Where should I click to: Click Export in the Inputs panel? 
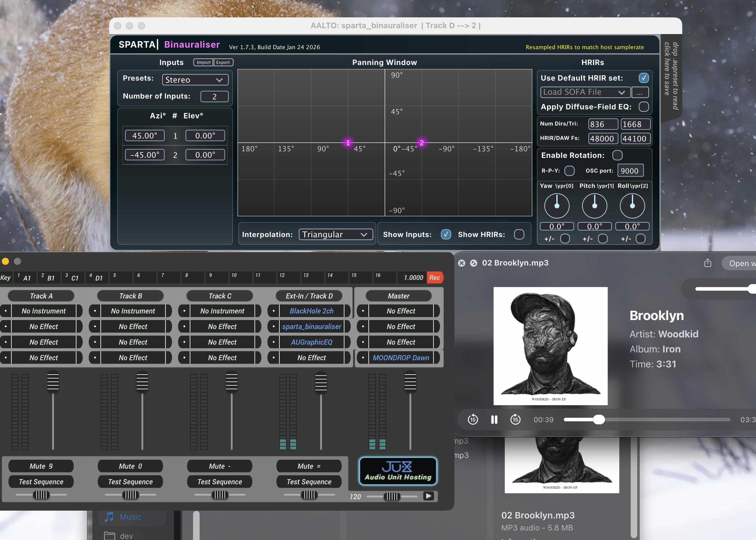coord(223,62)
